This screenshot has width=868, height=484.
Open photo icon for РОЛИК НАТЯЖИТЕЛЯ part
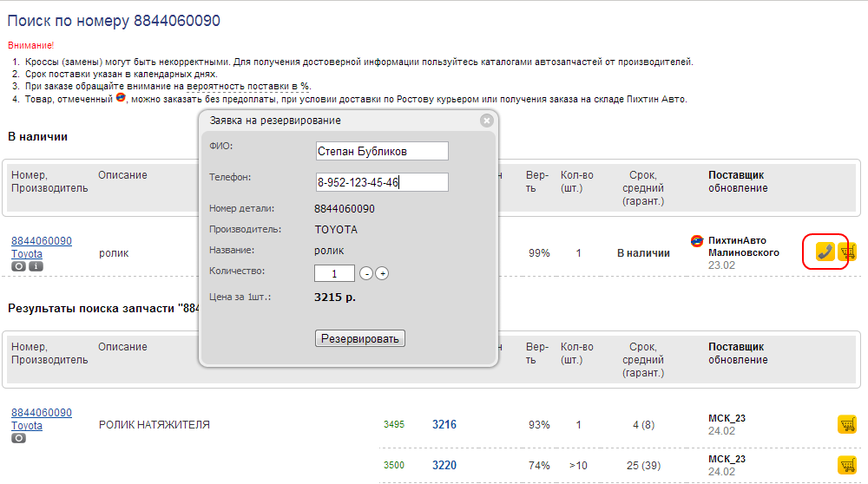coord(18,438)
